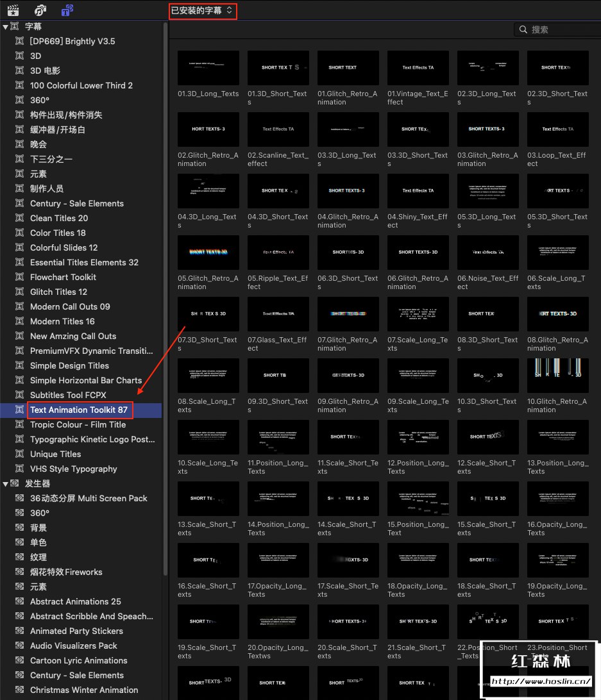Viewport: 601px width, 700px height.
Task: Select the 20.Opacity_Long_Textws thumbnail
Action: pos(278,622)
